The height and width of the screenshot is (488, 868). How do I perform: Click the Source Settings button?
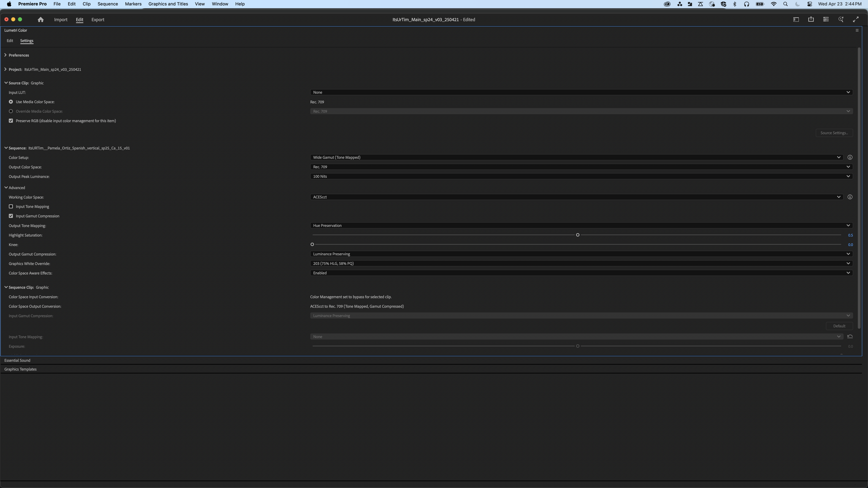834,133
